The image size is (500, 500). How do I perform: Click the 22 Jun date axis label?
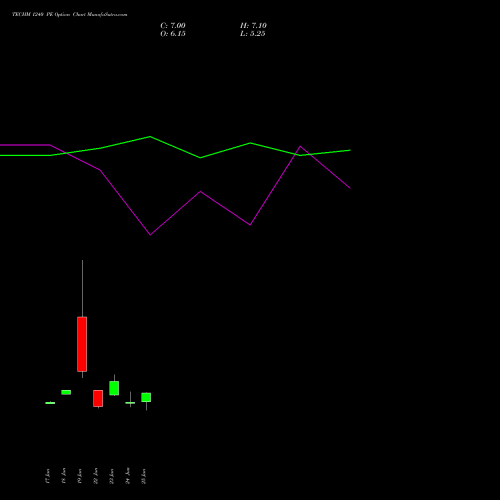pyautogui.click(x=96, y=476)
